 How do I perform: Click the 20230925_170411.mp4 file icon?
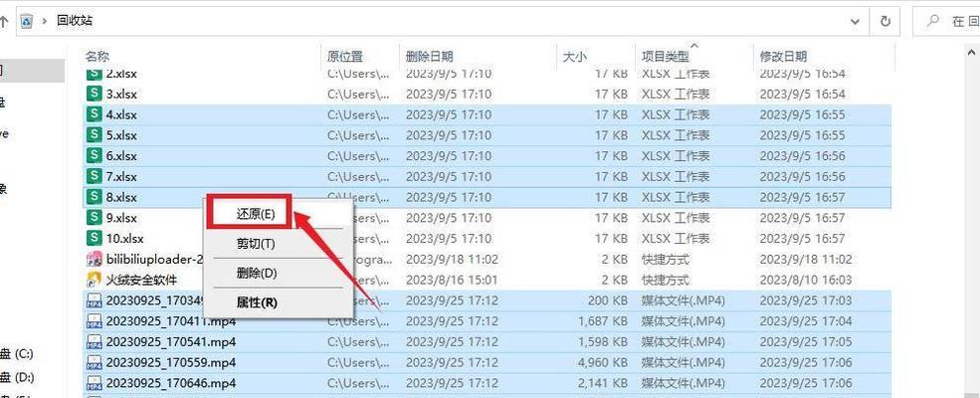click(x=95, y=321)
